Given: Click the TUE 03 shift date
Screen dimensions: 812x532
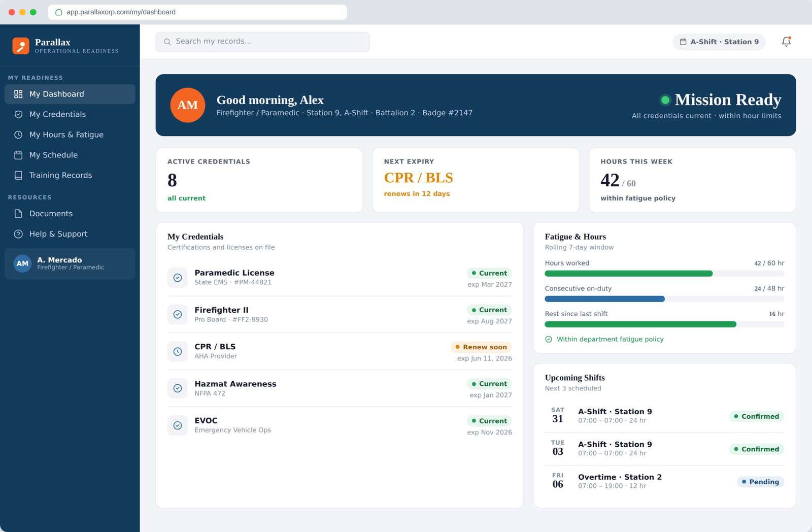Looking at the screenshot, I should pos(558,448).
